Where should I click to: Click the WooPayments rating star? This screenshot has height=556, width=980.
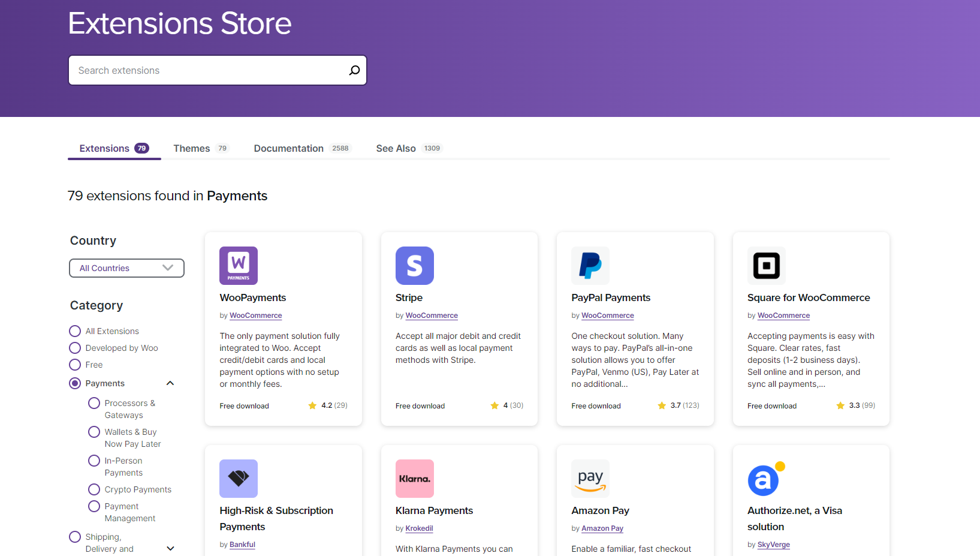point(312,405)
